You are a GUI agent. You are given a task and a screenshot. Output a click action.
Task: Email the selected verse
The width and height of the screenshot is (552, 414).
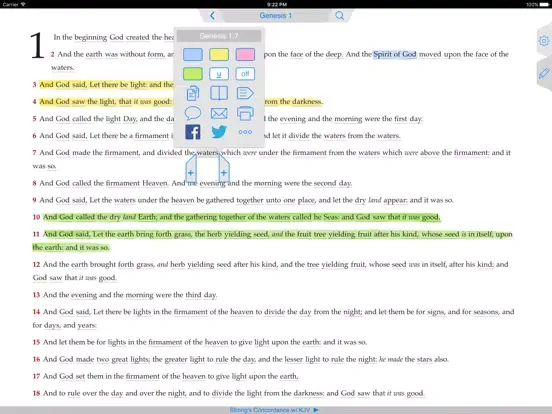tap(219, 113)
